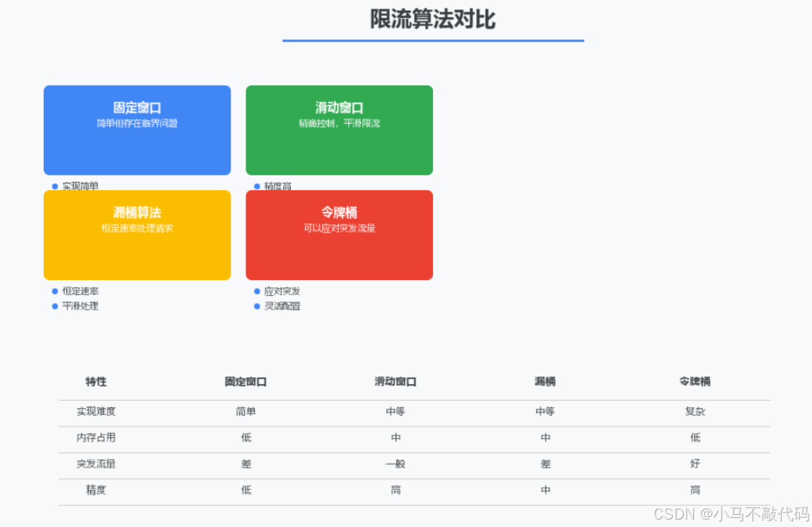The width and height of the screenshot is (812, 527).
Task: Click table column header 令牌桶
Action: click(695, 381)
